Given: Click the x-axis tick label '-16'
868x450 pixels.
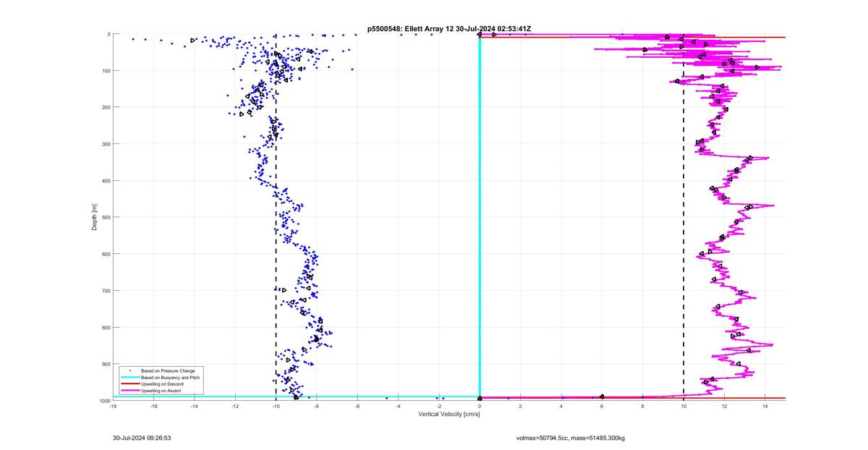Looking at the screenshot, I should 153,406.
